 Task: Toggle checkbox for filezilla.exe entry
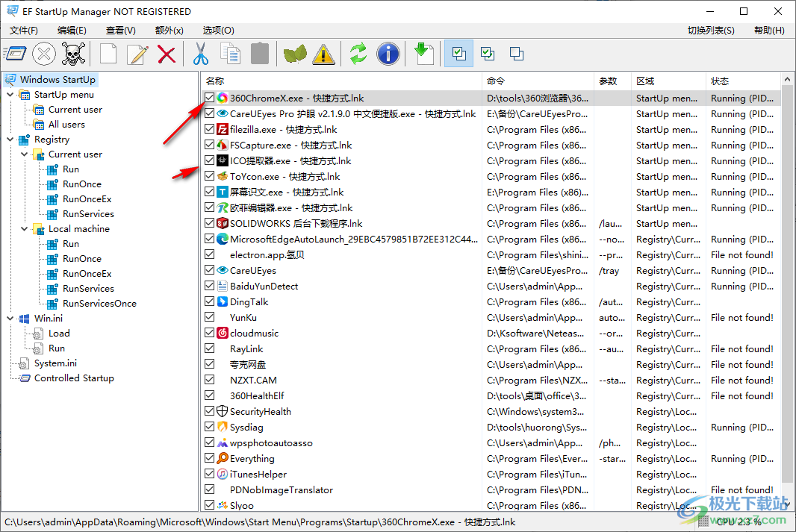tap(209, 129)
